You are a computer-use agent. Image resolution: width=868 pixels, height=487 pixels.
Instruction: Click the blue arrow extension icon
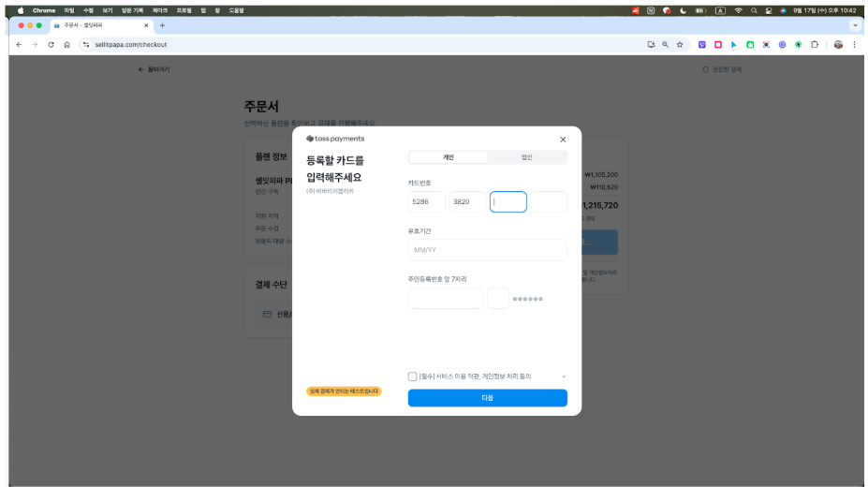point(734,45)
